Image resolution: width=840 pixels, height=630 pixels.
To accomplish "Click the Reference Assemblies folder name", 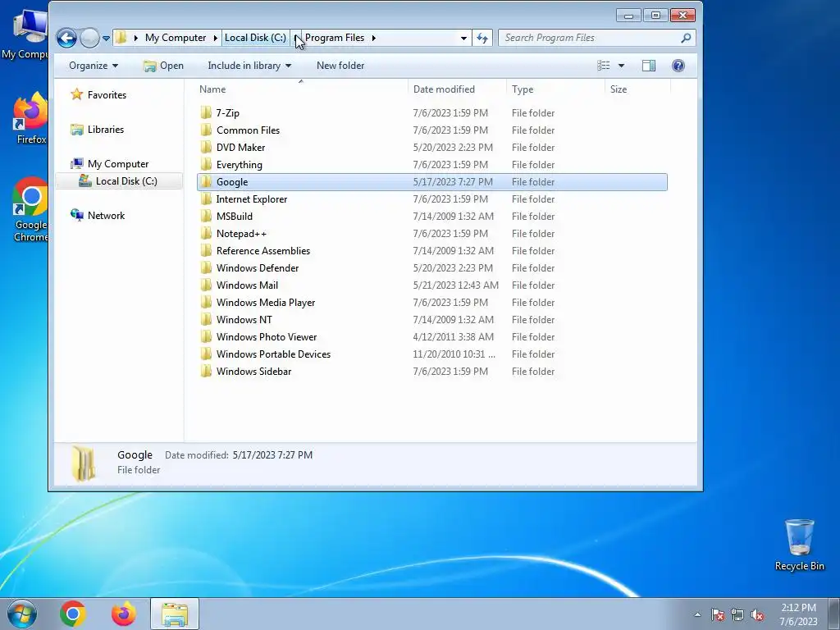I will [263, 251].
